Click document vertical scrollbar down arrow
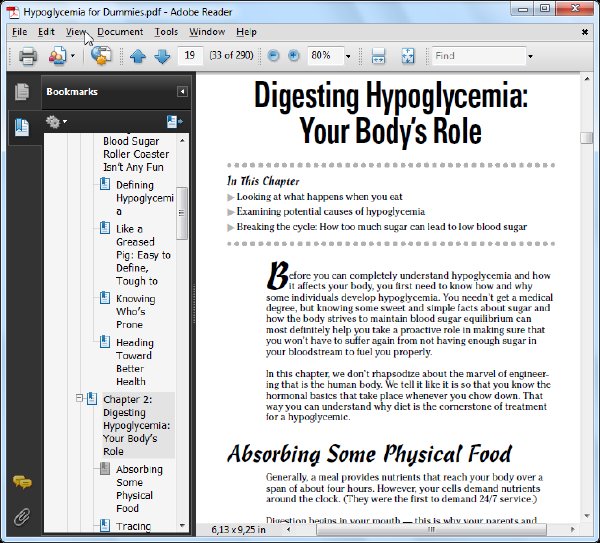 tap(587, 516)
